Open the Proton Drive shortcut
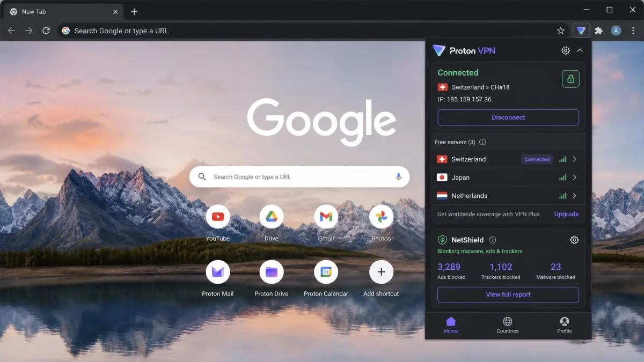Viewport: 644px width, 362px height. [x=272, y=272]
